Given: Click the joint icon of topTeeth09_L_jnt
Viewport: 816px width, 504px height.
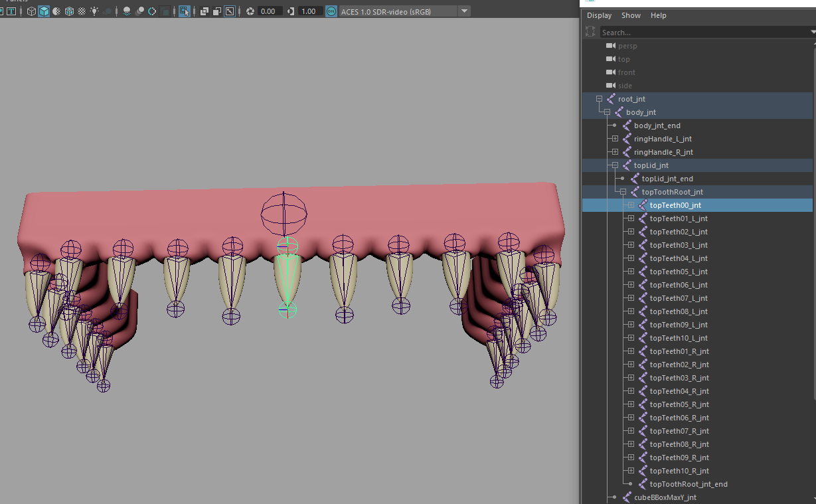Looking at the screenshot, I should tap(643, 325).
